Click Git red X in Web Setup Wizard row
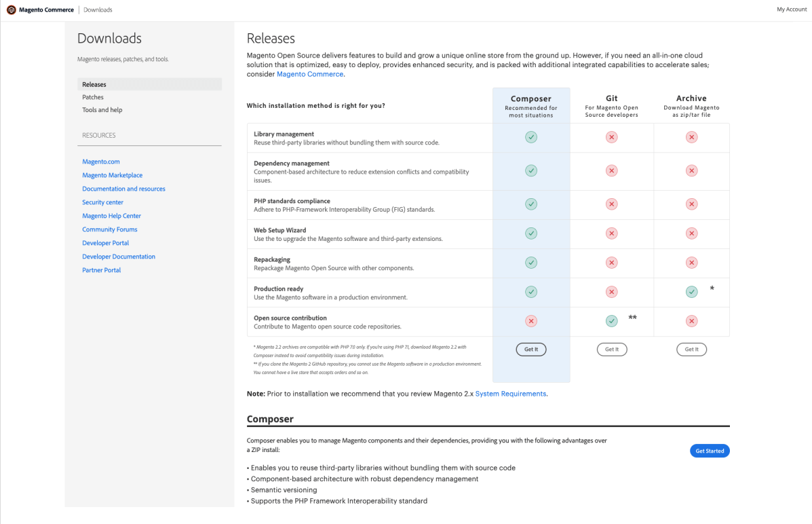This screenshot has width=812, height=524. (612, 233)
